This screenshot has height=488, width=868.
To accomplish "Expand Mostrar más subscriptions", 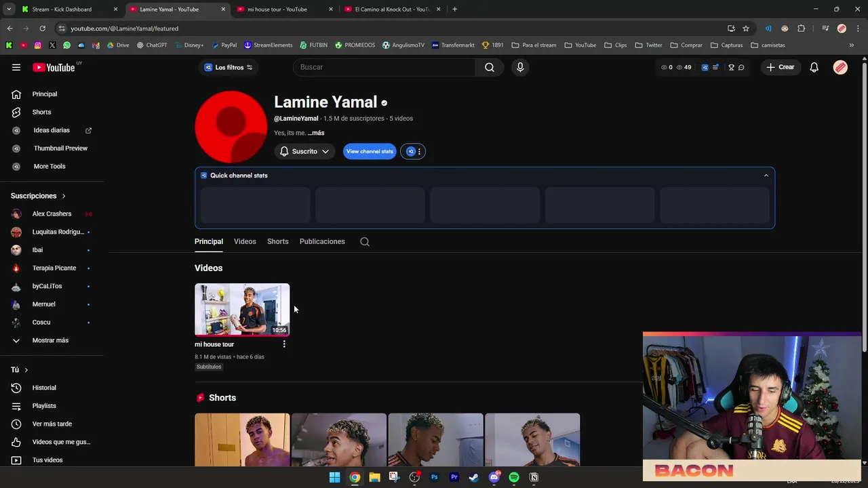I will coord(52,340).
